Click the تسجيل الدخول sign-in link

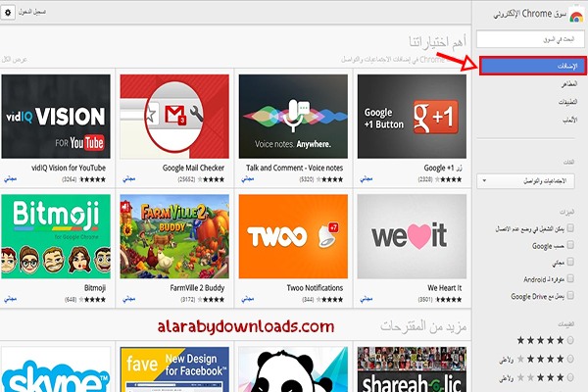32,12
